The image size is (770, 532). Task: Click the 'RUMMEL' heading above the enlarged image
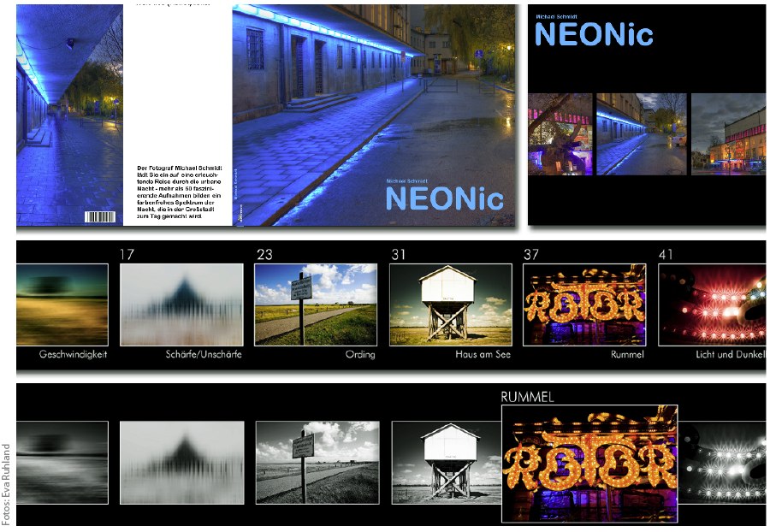(x=527, y=397)
